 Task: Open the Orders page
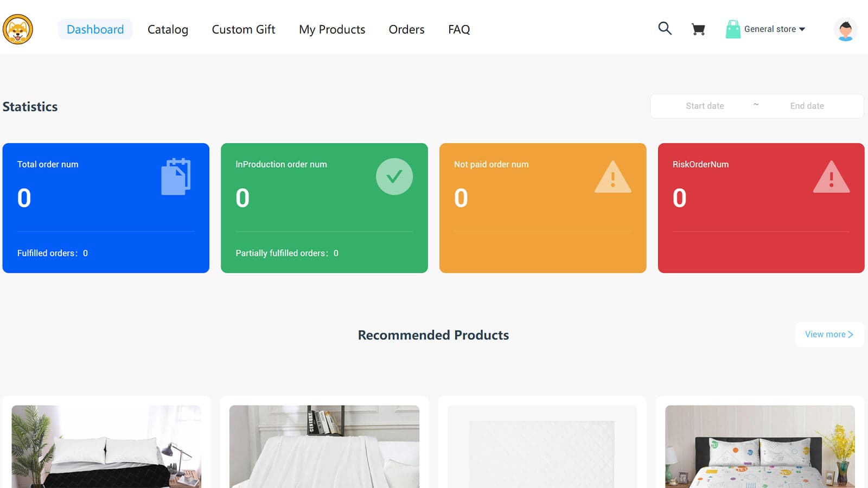[x=406, y=29]
